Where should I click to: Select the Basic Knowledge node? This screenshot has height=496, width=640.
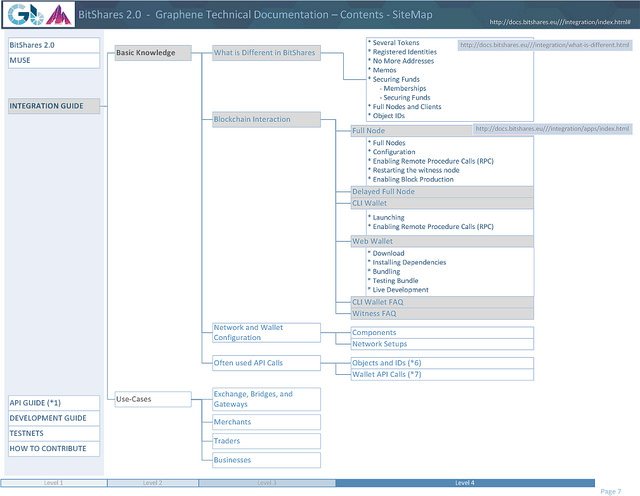click(153, 53)
